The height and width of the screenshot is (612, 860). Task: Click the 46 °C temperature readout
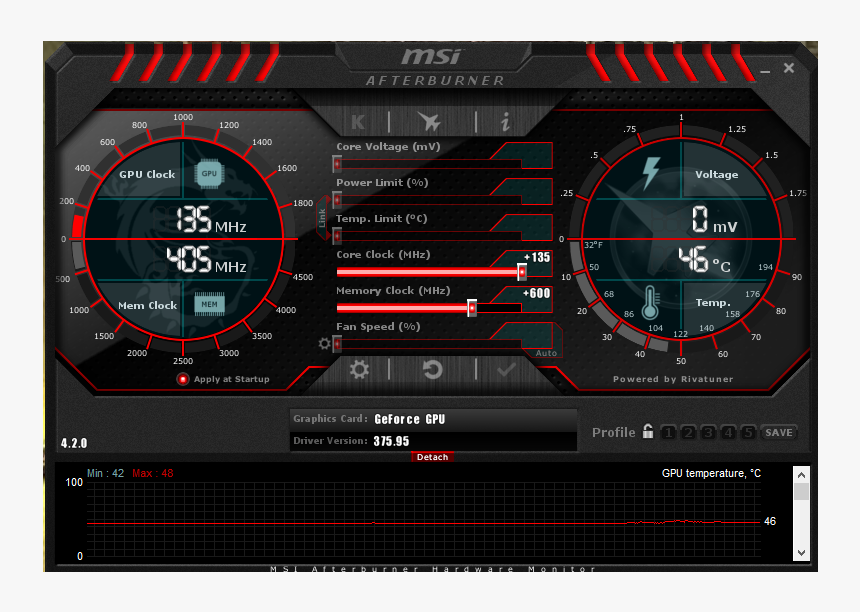(705, 260)
